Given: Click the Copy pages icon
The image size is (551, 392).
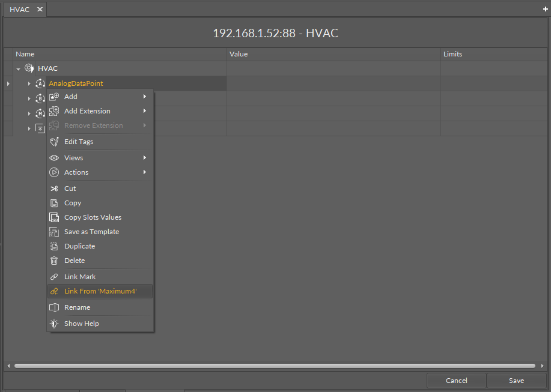Looking at the screenshot, I should click(x=54, y=203).
